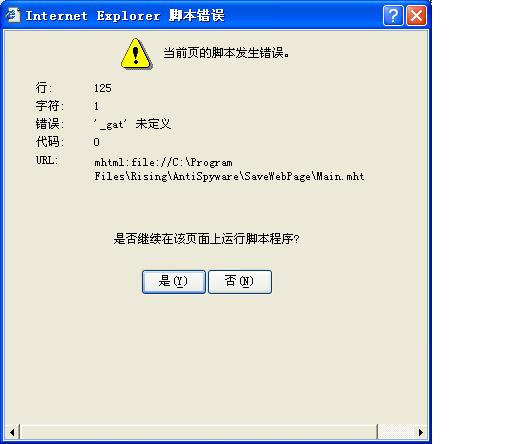Click the yellow warning triangle icon
Viewport: 512px width, 444px height.
click(x=136, y=54)
